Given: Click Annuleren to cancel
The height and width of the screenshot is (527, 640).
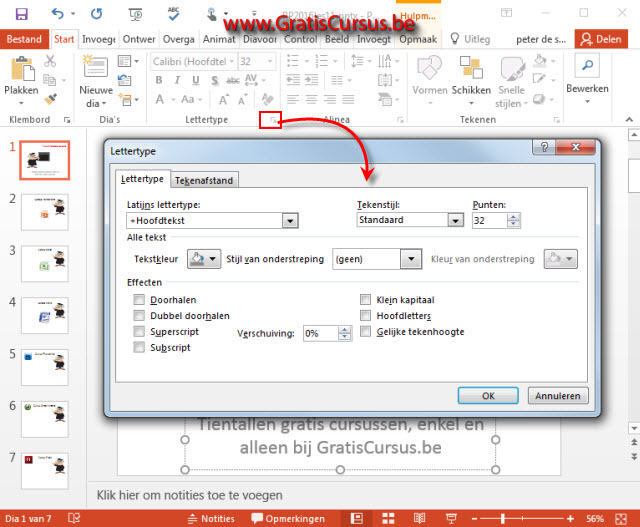Looking at the screenshot, I should 558,396.
